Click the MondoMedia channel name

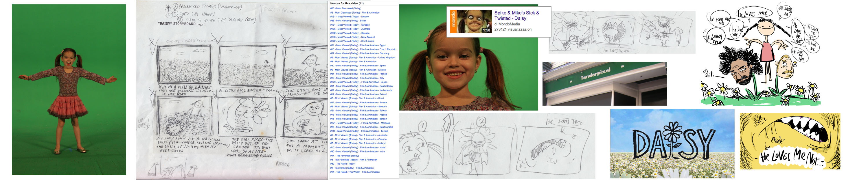click(x=509, y=24)
